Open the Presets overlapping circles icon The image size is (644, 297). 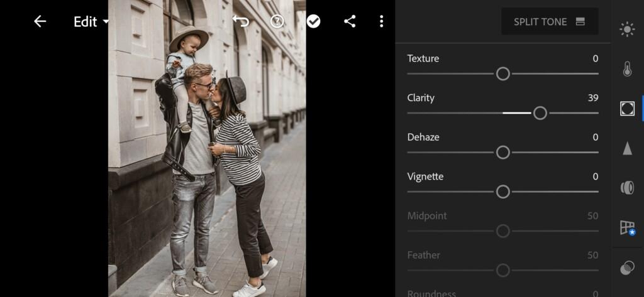coord(627,268)
